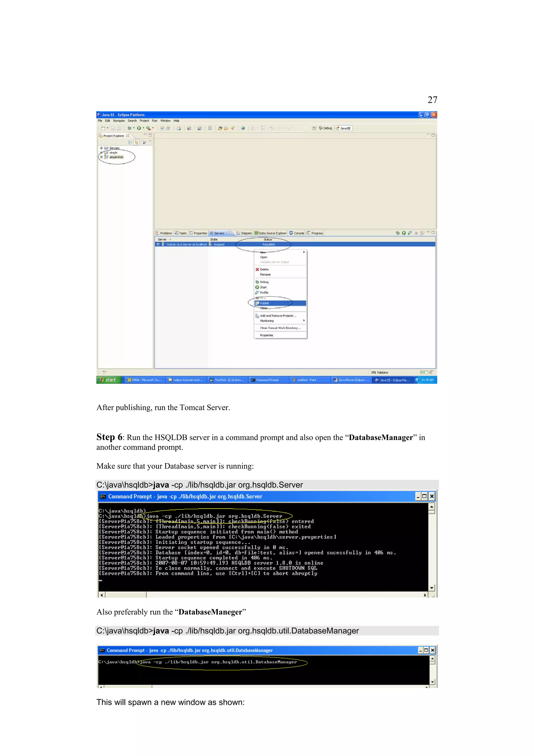Expand the simpleWeb project node
The image size is (534, 756).
pyautogui.click(x=101, y=157)
